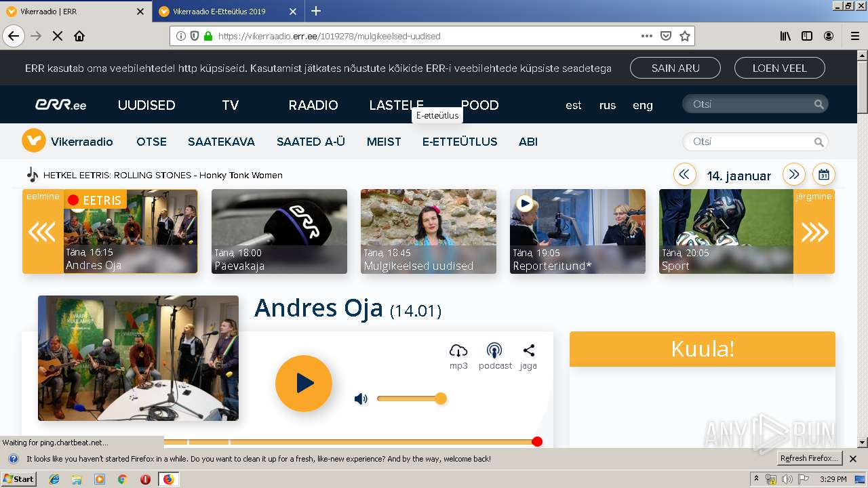The image size is (868, 488).
Task: Open ABI menu item
Action: 528,142
